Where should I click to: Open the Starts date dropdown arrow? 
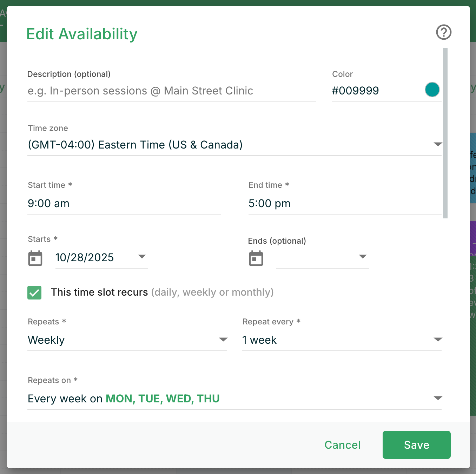[142, 257]
